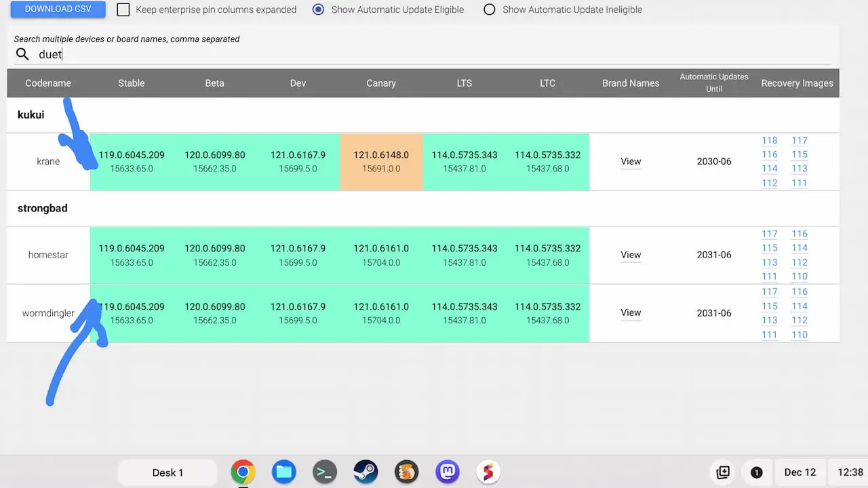
Task: Click krane LTS version 114.0.5735.343
Action: 465,155
